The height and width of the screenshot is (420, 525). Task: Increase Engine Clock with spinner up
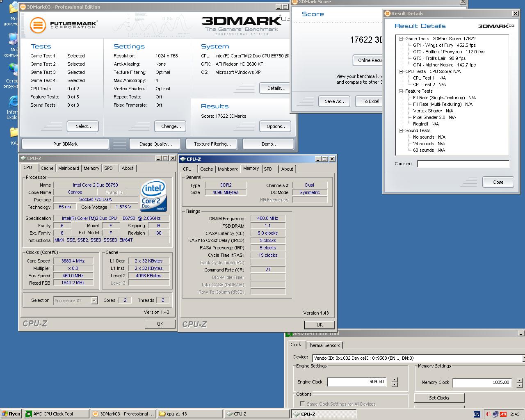[x=394, y=380]
